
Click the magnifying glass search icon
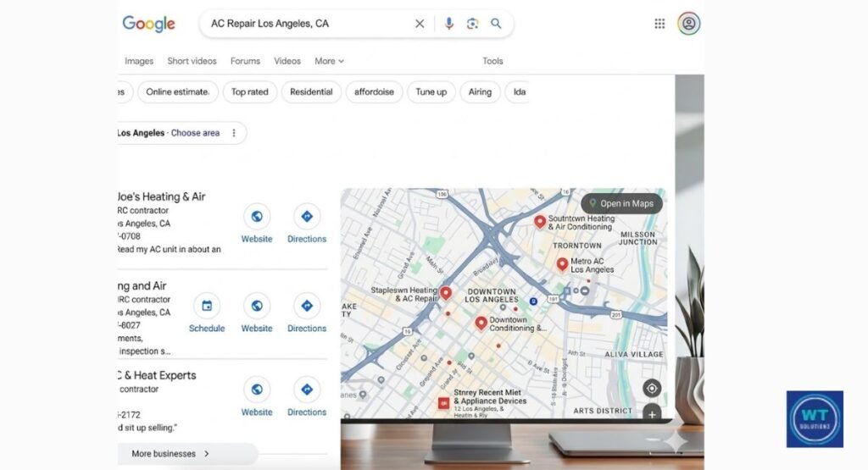[x=496, y=23]
